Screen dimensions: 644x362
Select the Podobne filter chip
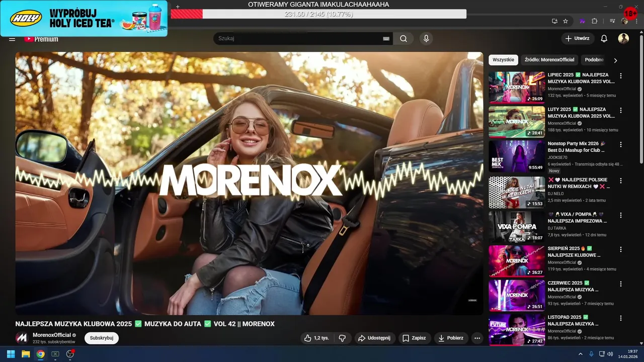594,60
